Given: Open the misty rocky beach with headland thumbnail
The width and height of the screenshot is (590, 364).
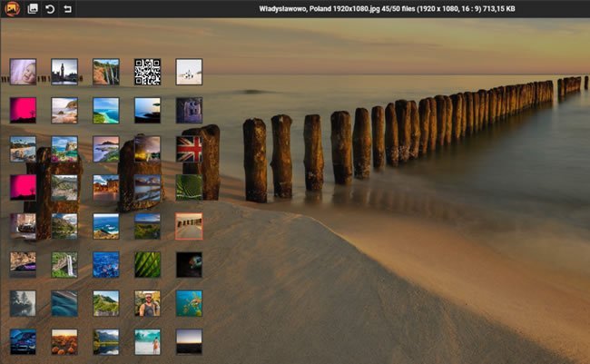Looking at the screenshot, I should tap(64, 111).
